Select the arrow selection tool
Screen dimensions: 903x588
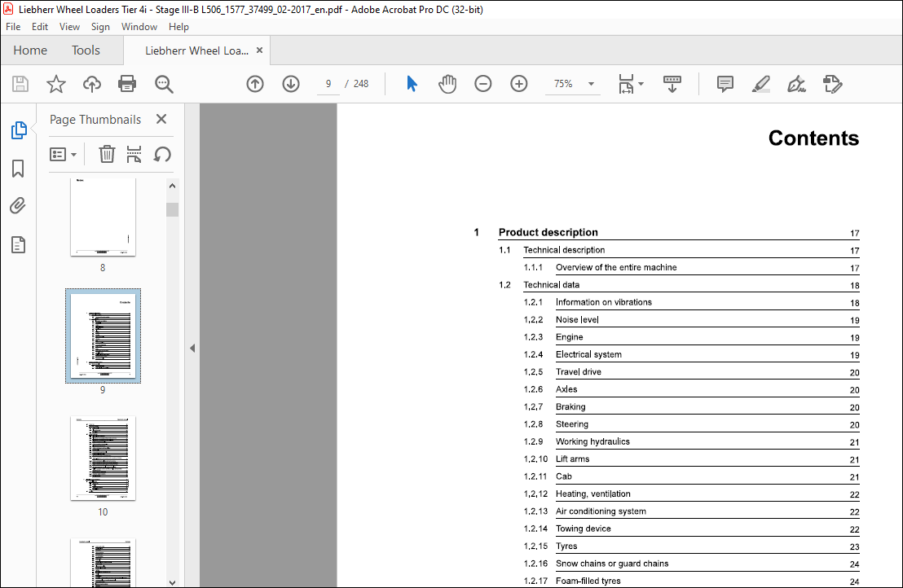click(412, 84)
